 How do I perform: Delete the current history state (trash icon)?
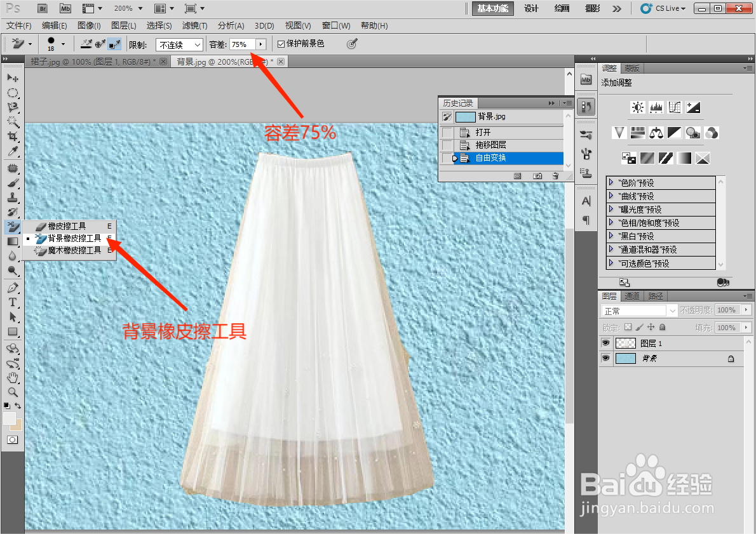(x=555, y=176)
